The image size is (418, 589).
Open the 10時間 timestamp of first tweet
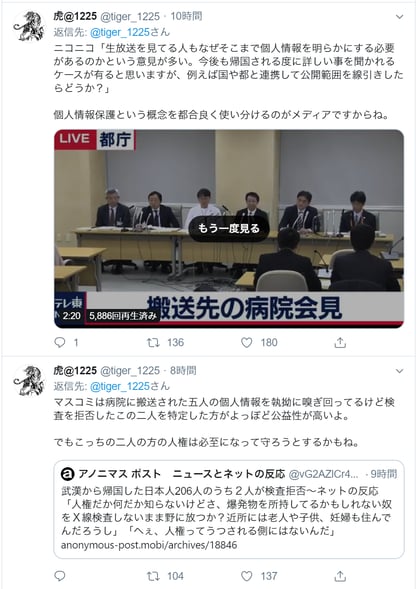click(x=186, y=16)
